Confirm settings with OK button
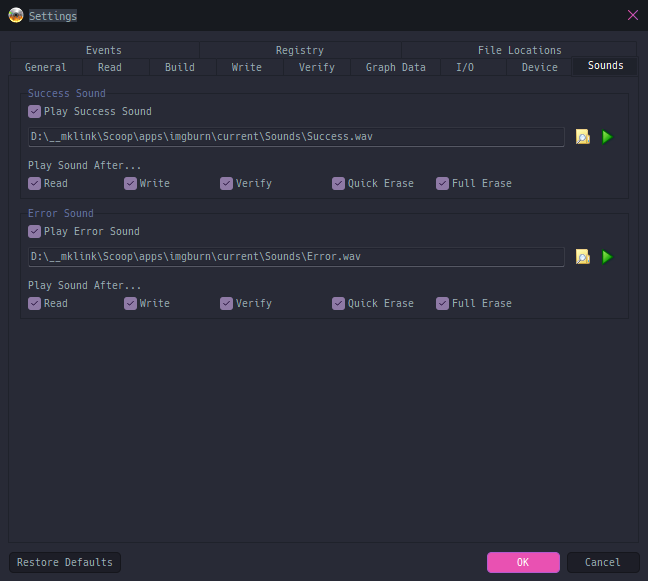 click(x=523, y=562)
